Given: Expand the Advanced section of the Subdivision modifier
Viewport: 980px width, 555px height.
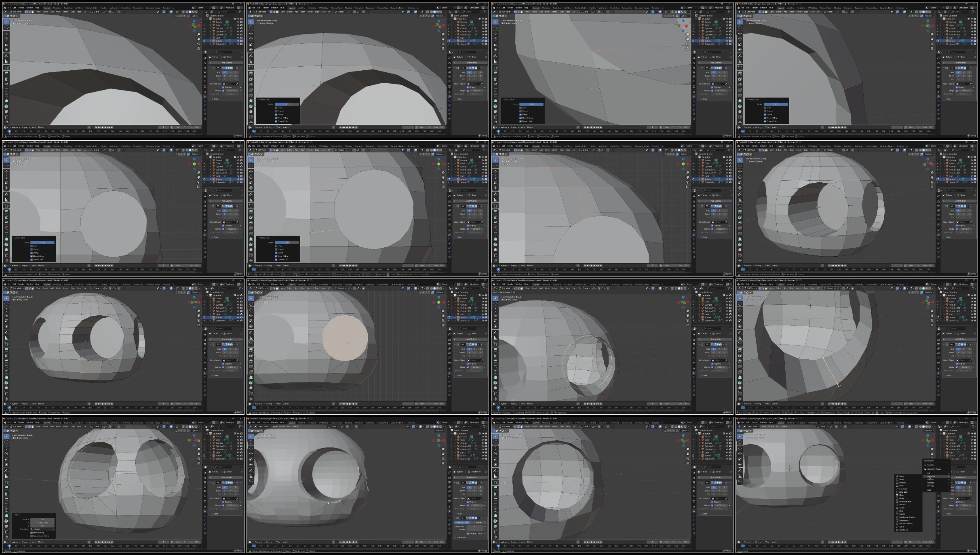Looking at the screenshot, I should coord(461,537).
